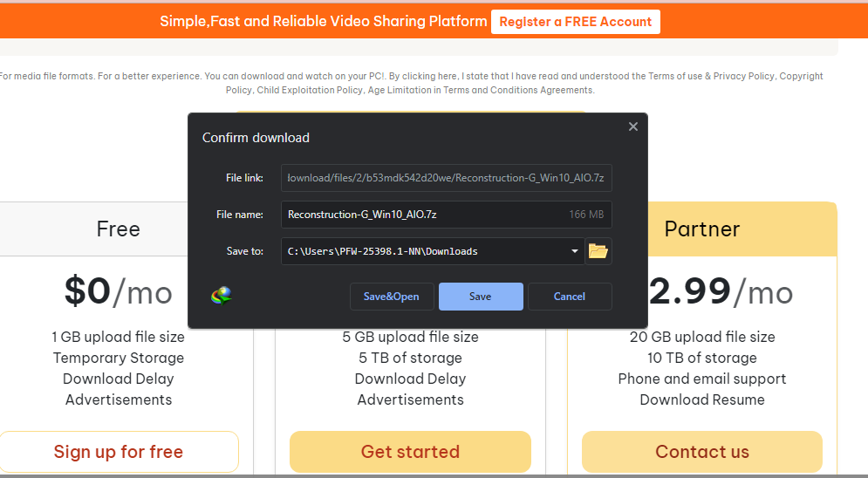Click the Download Resume text
The width and height of the screenshot is (868, 478).
coord(702,400)
